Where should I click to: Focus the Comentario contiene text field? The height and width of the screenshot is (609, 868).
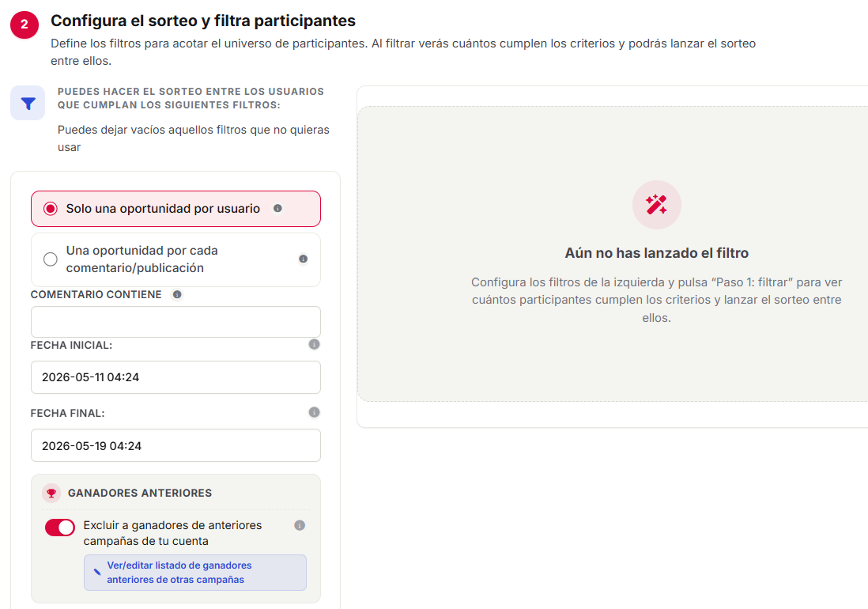175,322
